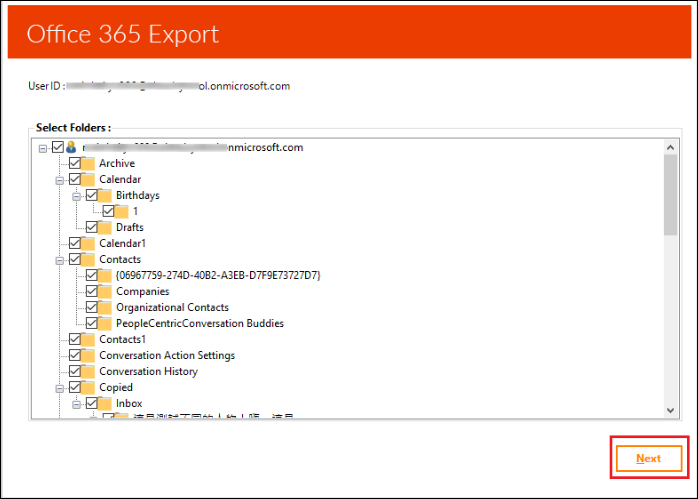Screen dimensions: 698x499
Task: Toggle checkbox for folder named 1
Action: pos(109,211)
